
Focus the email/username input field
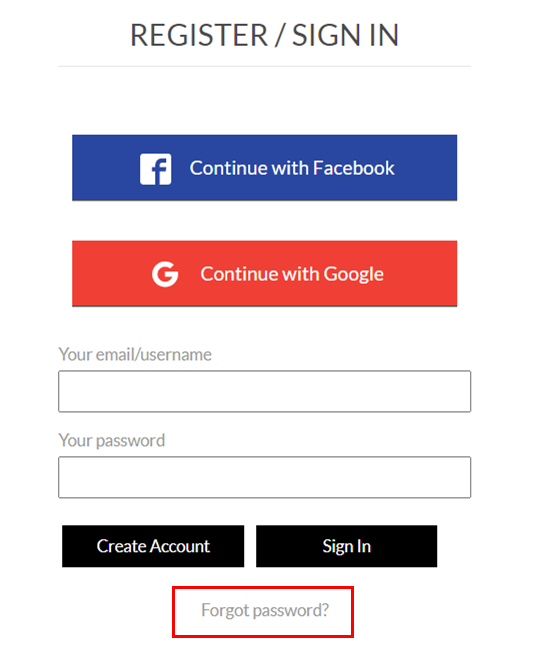click(265, 391)
